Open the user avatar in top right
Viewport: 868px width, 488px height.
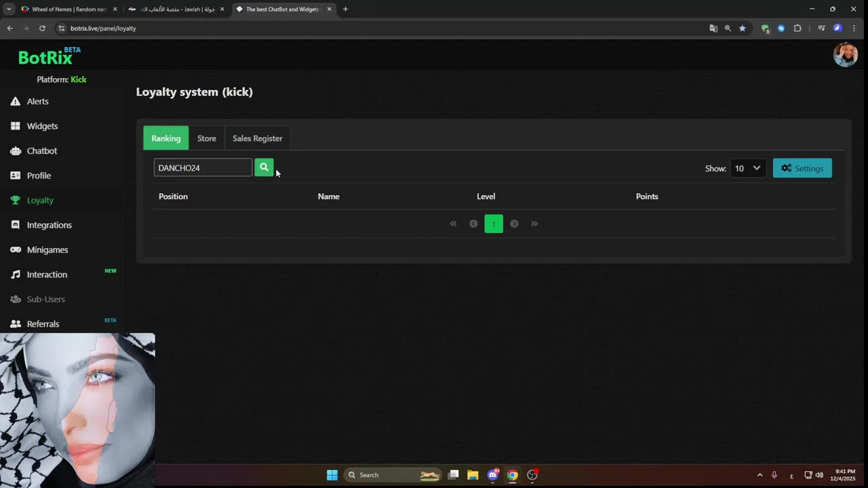(846, 55)
